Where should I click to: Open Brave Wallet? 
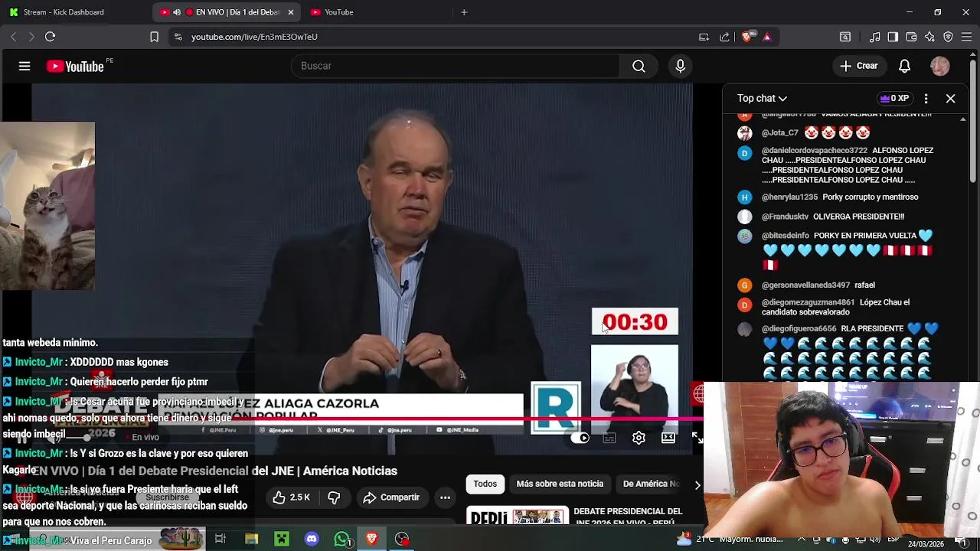pyautogui.click(x=911, y=37)
